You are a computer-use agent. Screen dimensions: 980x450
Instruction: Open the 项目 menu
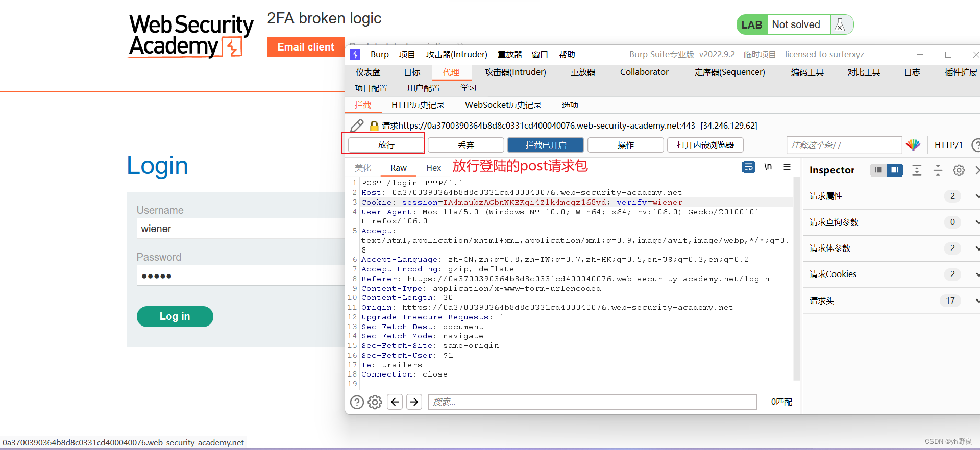click(407, 55)
